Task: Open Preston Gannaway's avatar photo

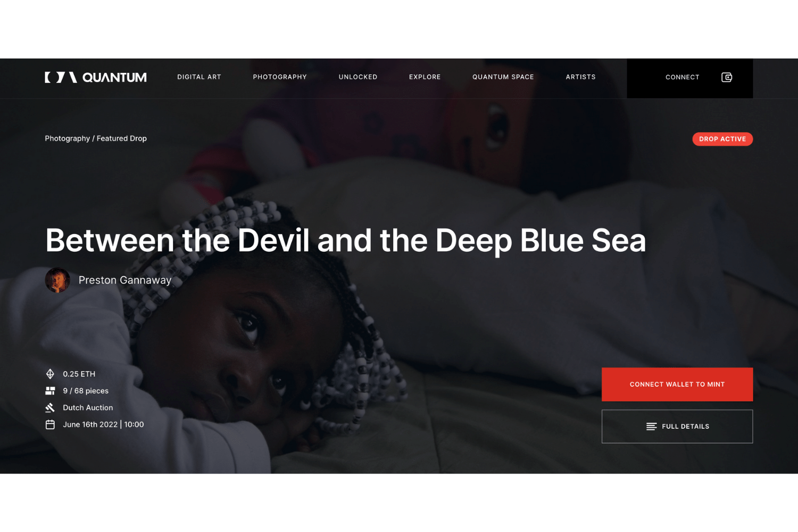Action: 57,280
